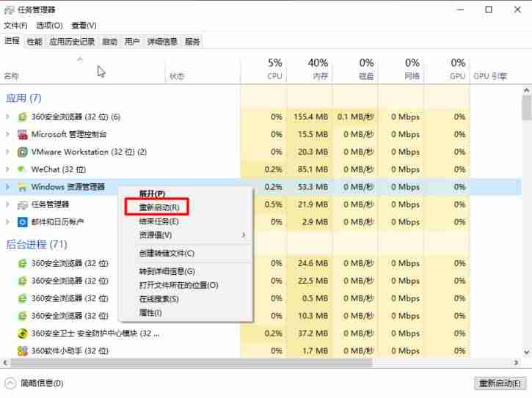The width and height of the screenshot is (532, 398).
Task: Click the vertical scrollbar down arrow
Action: [527, 352]
